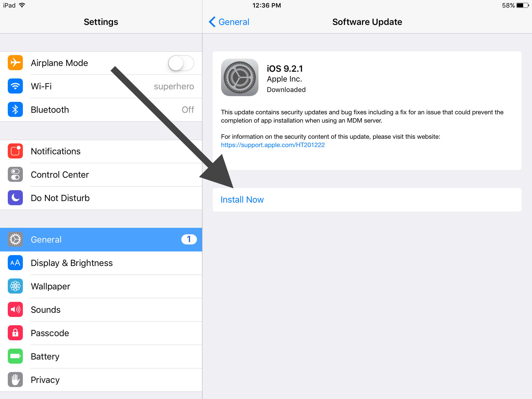532x399 pixels.
Task: Tap the Do Not Disturb moon icon
Action: [14, 197]
